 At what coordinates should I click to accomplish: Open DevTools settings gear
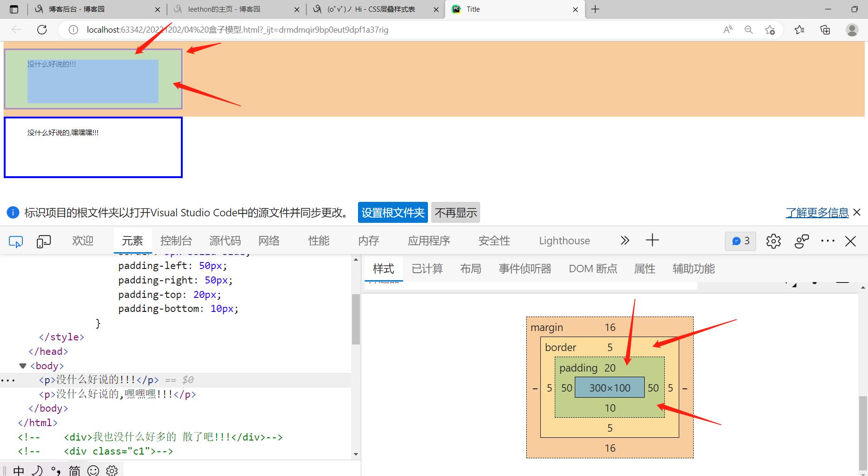tap(773, 241)
